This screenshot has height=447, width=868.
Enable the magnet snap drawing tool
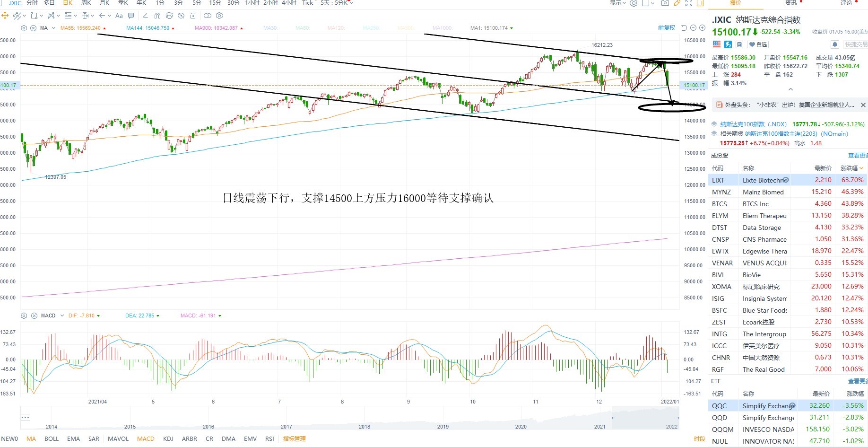[x=157, y=16]
